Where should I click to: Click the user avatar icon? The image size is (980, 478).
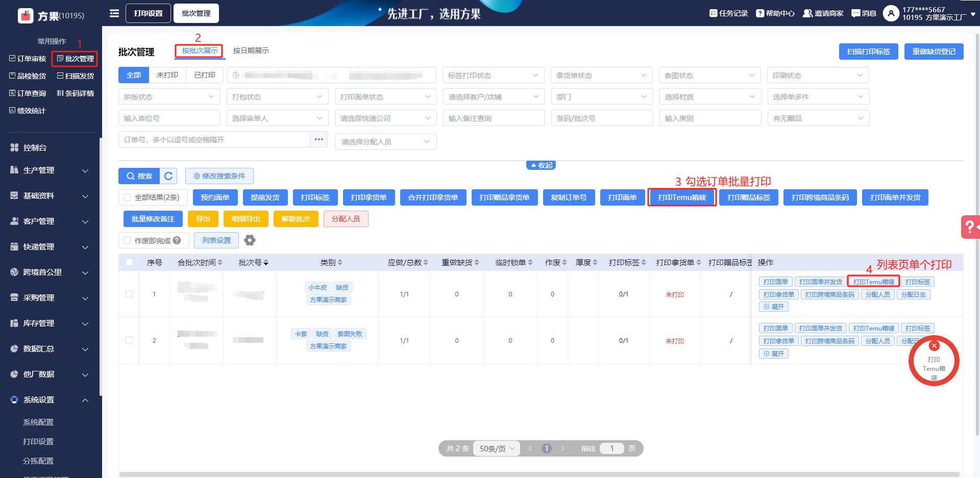coord(891,13)
